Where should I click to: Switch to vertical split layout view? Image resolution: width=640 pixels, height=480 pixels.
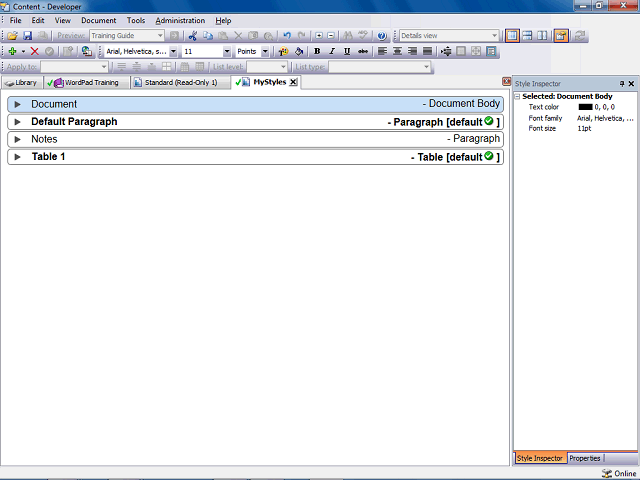(542, 36)
